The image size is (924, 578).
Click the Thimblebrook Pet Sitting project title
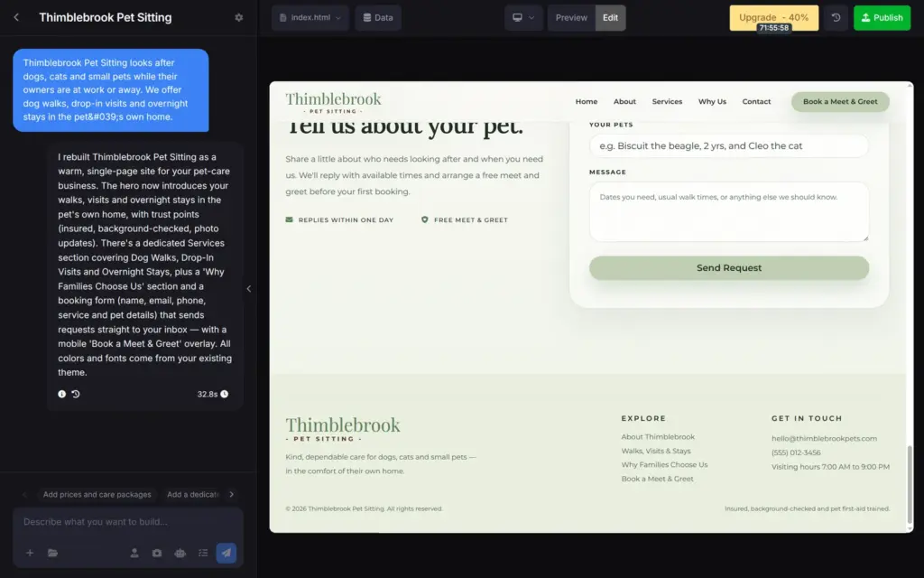coord(106,18)
